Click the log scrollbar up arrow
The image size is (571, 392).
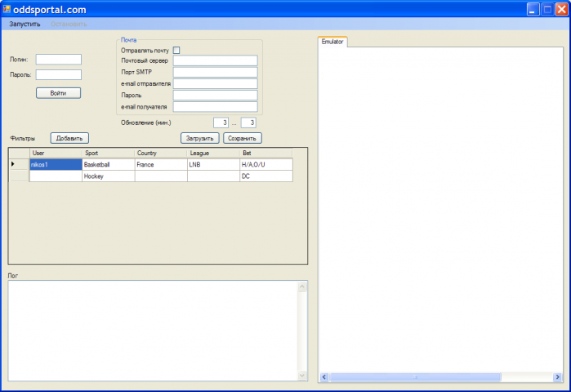302,287
